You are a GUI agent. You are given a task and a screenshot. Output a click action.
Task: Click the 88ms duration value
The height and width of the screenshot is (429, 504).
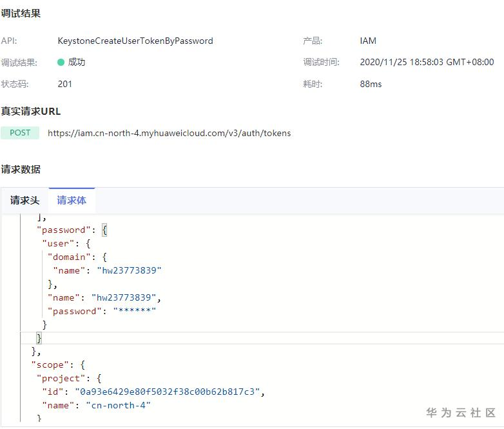pos(371,84)
